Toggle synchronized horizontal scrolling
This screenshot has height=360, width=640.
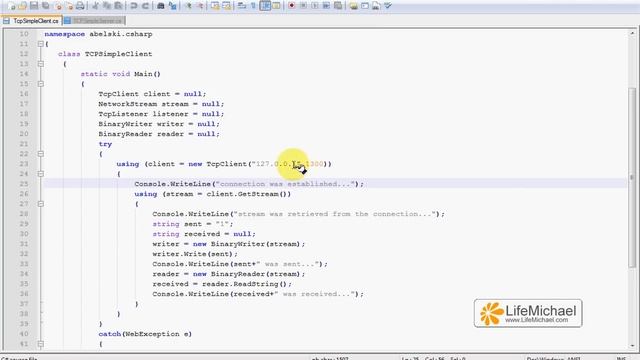(227, 6)
